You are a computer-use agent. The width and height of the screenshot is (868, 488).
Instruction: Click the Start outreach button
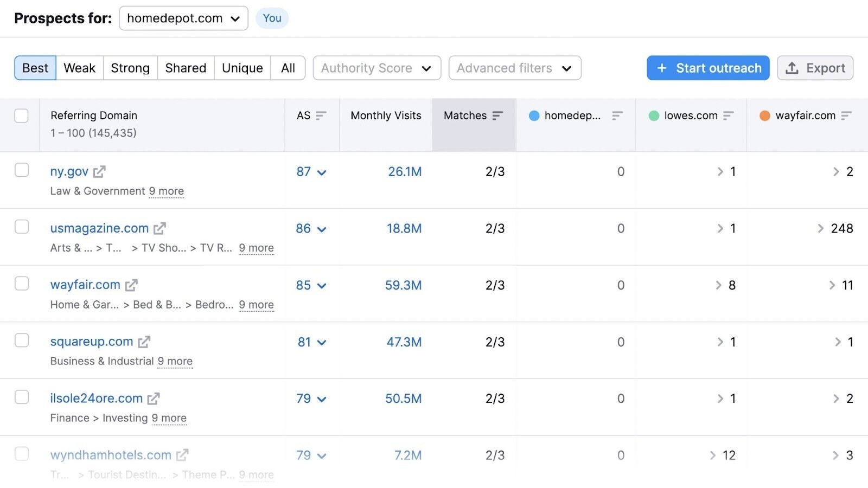tap(708, 68)
